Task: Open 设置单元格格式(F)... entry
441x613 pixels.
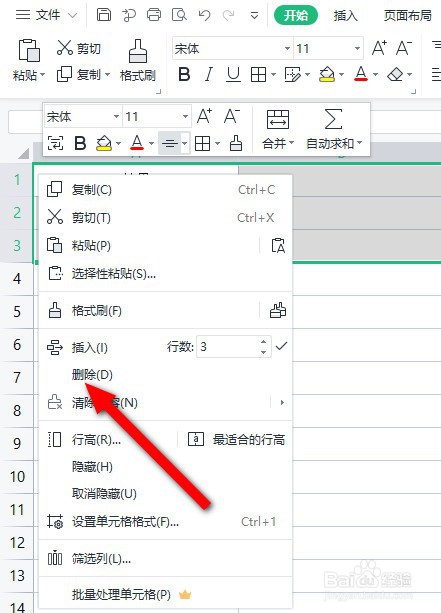Action: coord(166,522)
